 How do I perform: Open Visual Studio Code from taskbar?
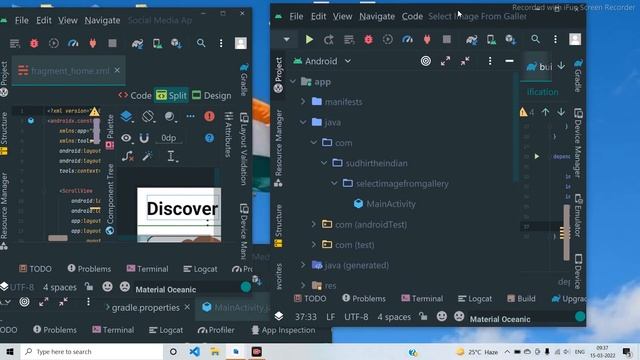pos(195,351)
